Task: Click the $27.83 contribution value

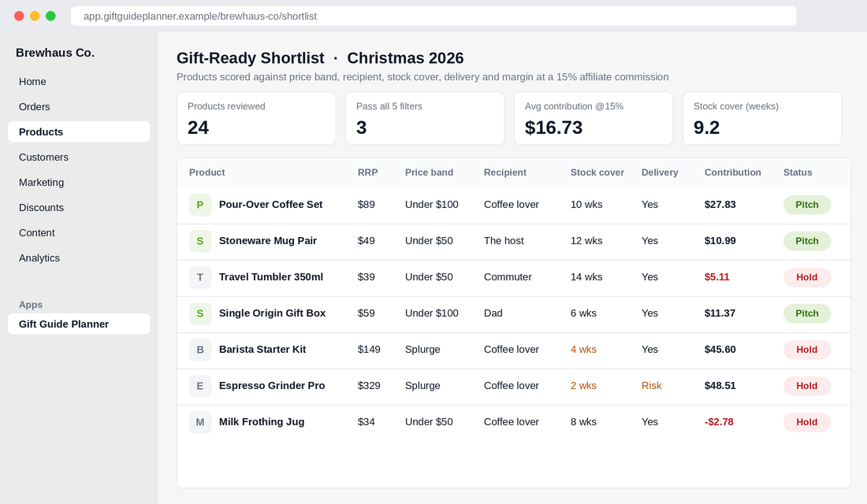Action: 720,205
